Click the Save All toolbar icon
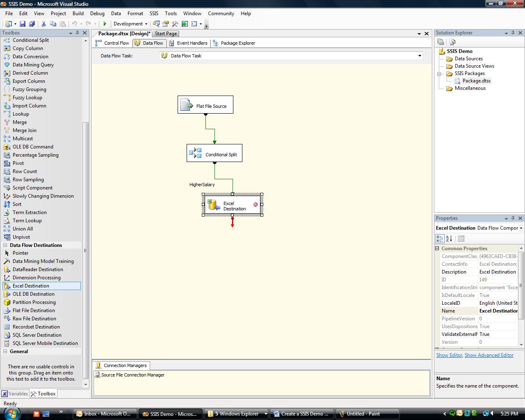Screen dimensions: 525x420 pyautogui.click(x=32, y=24)
